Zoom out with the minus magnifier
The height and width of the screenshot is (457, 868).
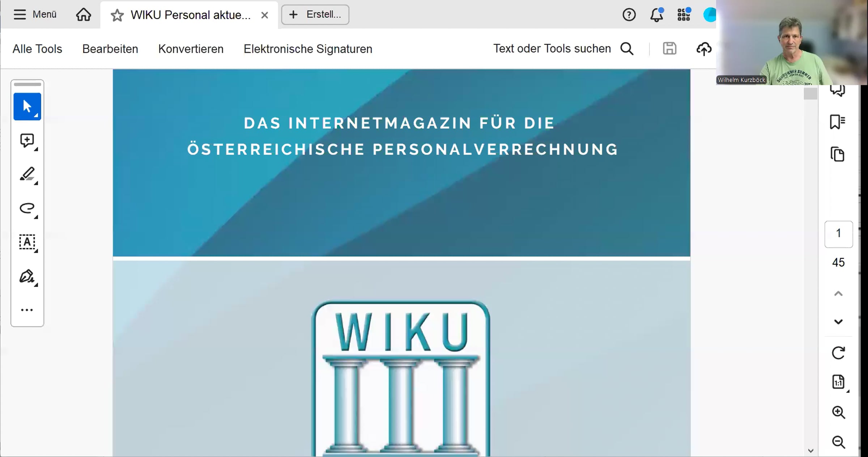838,442
